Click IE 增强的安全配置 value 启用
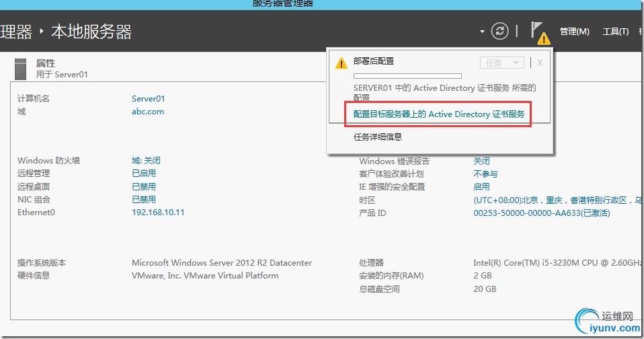The height and width of the screenshot is (339, 644). pos(481,186)
